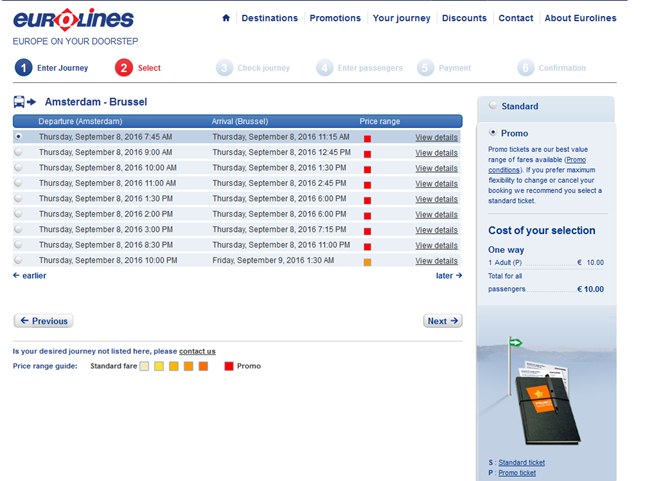
Task: View details for the 11:00 AM departure
Action: (436, 184)
